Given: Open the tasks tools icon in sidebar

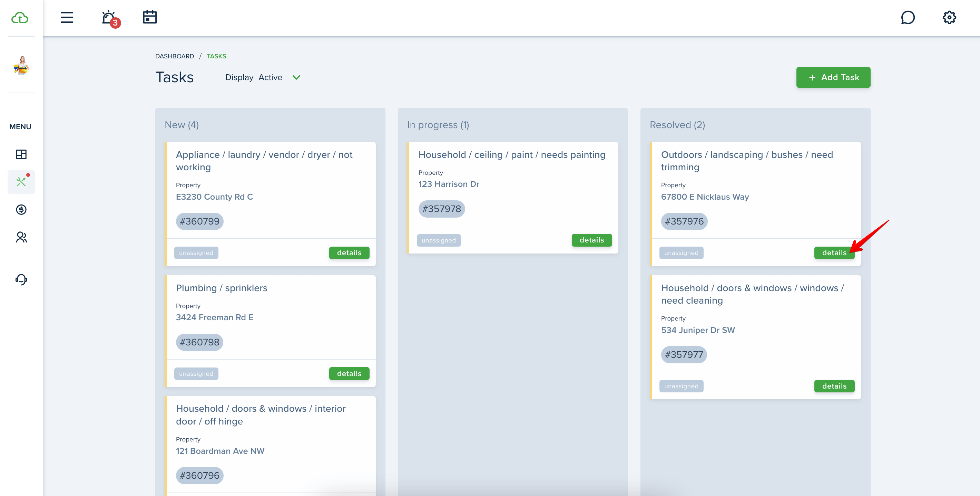Looking at the screenshot, I should click(x=21, y=182).
